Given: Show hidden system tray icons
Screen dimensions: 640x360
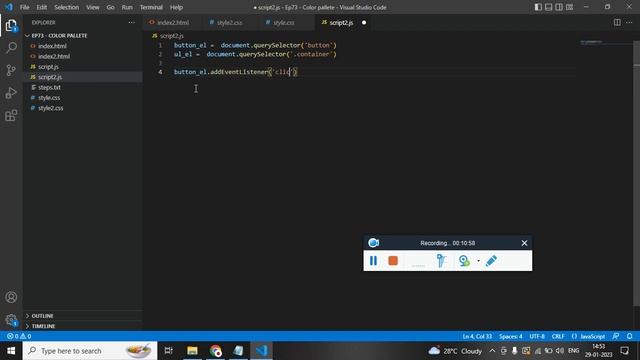Looking at the screenshot, I should click(x=492, y=351).
